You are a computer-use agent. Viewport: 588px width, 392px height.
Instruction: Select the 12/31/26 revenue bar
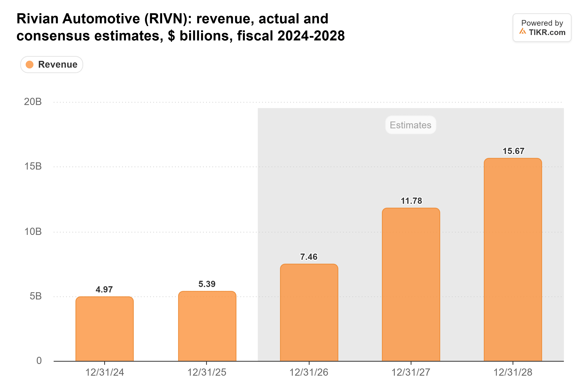coord(309,312)
